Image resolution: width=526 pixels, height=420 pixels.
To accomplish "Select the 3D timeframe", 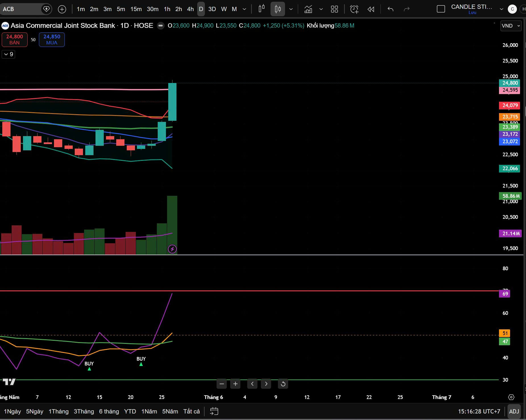I will [x=212, y=9].
